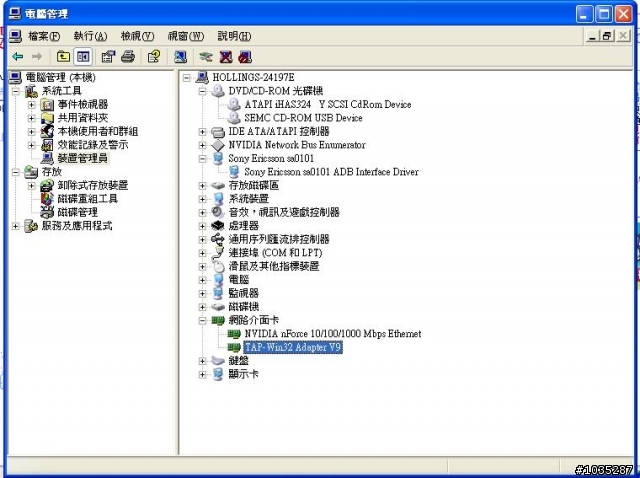Select ATAPI iHAS324 Y SCSI CdRom Device
The height and width of the screenshot is (478, 640).
(x=328, y=104)
